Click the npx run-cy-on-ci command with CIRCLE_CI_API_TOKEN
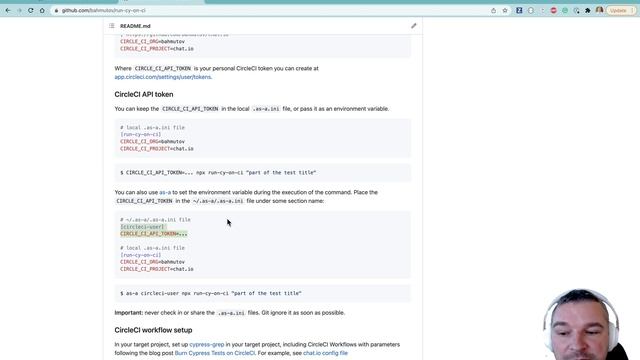The width and height of the screenshot is (640, 360). click(218, 173)
